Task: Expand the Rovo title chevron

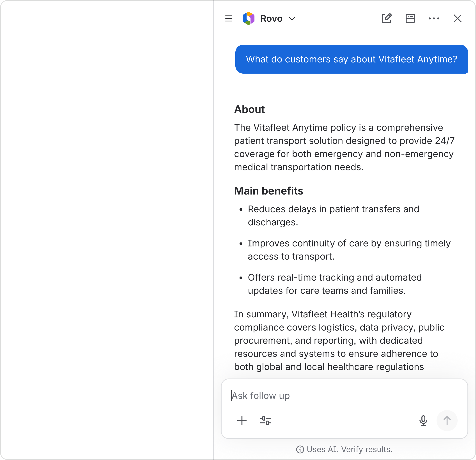Action: pos(292,19)
